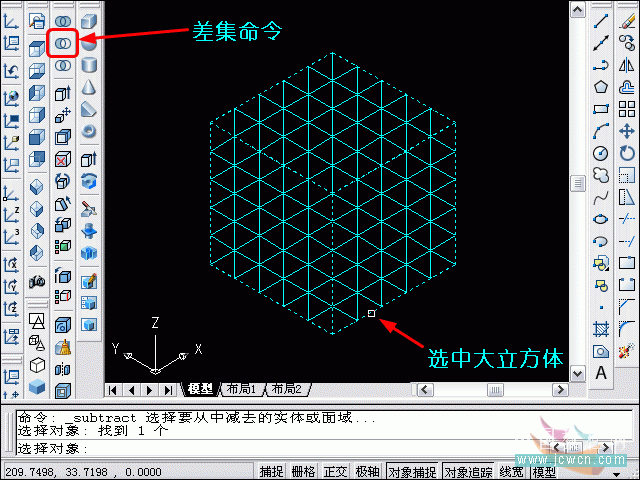Go to previous layout tab arrow
Image resolution: width=640 pixels, height=480 pixels.
click(x=131, y=390)
